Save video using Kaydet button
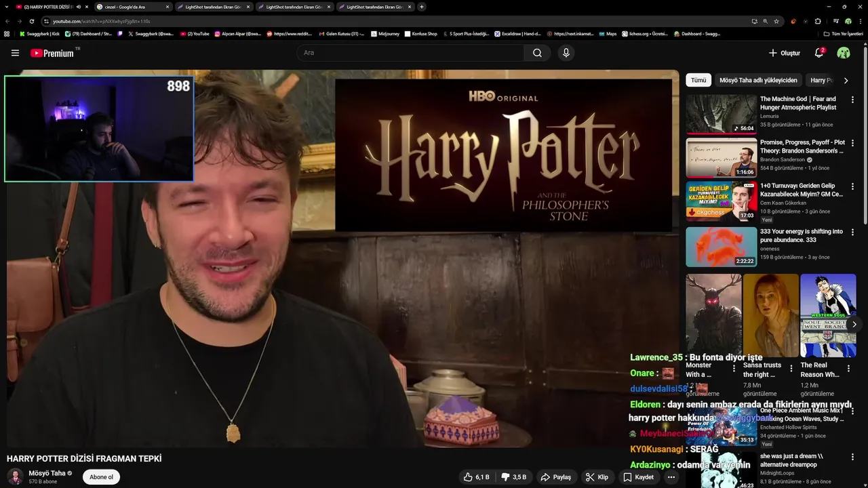The width and height of the screenshot is (868, 488). (x=639, y=477)
